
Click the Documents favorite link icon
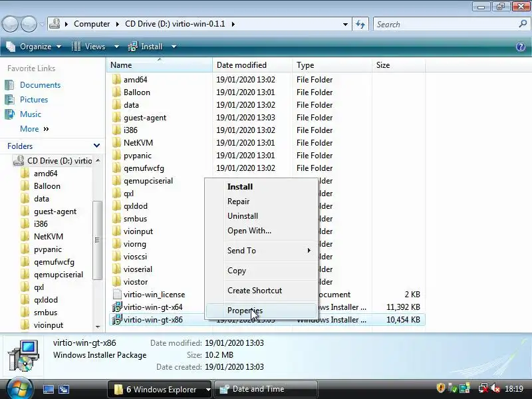click(9, 85)
